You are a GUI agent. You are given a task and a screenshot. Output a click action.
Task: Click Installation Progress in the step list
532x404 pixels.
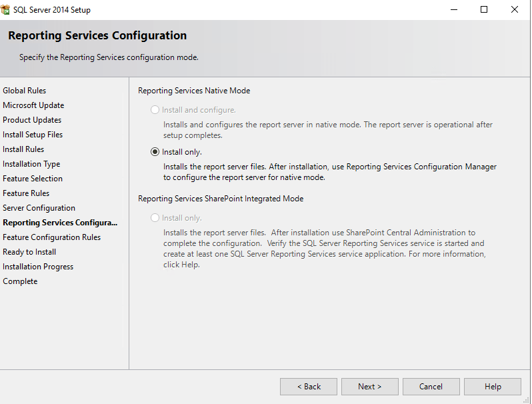38,267
